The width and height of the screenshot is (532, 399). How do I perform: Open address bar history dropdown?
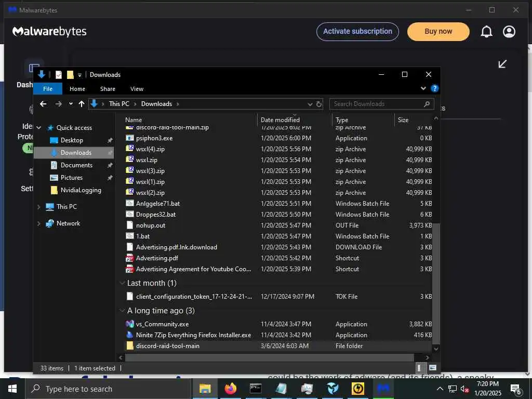click(x=310, y=104)
